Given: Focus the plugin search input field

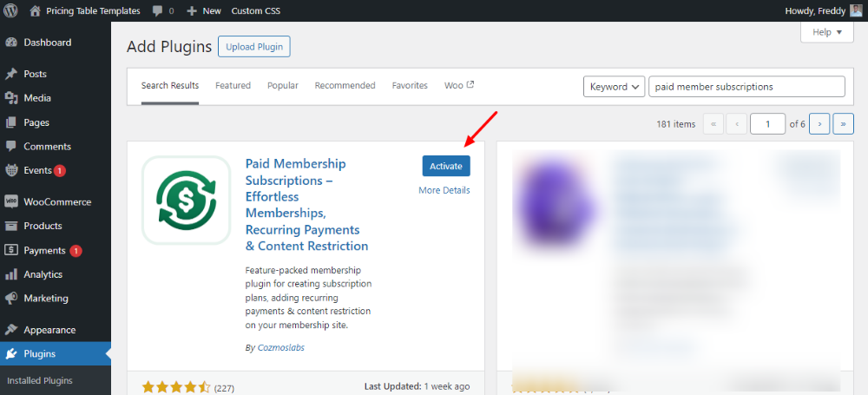Looking at the screenshot, I should point(746,87).
